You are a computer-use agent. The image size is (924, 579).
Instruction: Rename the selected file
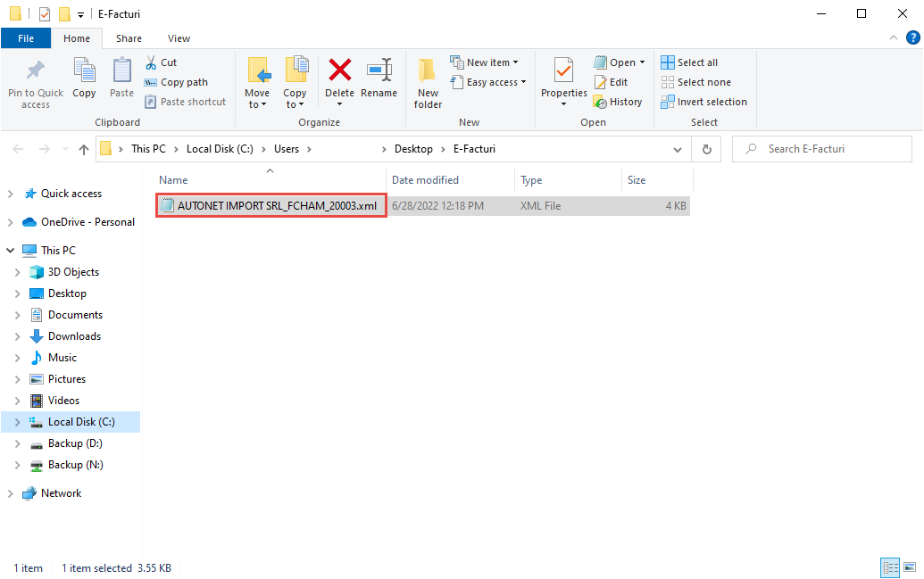point(379,78)
